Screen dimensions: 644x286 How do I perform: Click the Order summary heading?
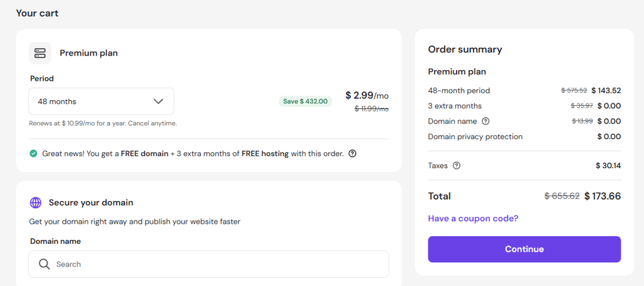[465, 49]
